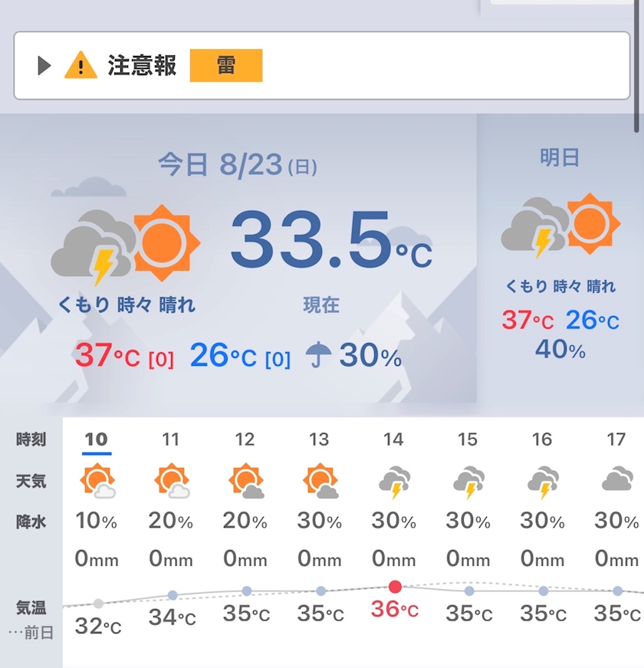Open the 雷 thunder advisory badge

[225, 66]
